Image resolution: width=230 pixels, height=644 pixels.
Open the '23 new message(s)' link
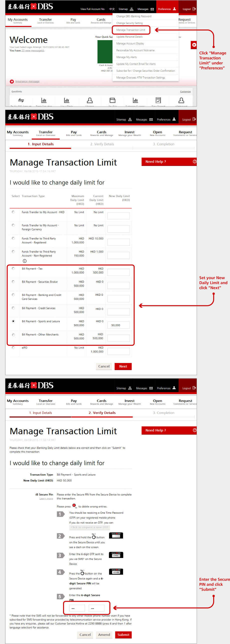[33, 50]
